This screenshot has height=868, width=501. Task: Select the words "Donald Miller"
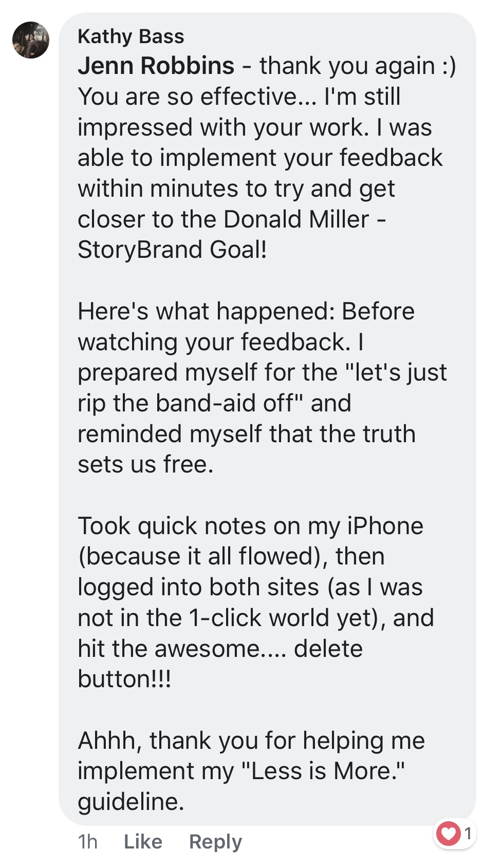(296, 219)
